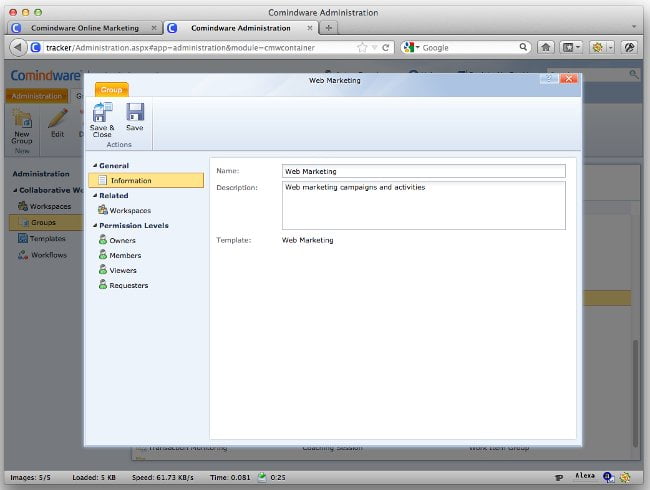Click the status bar Images 5/5 text
650x490 pixels.
[30, 478]
